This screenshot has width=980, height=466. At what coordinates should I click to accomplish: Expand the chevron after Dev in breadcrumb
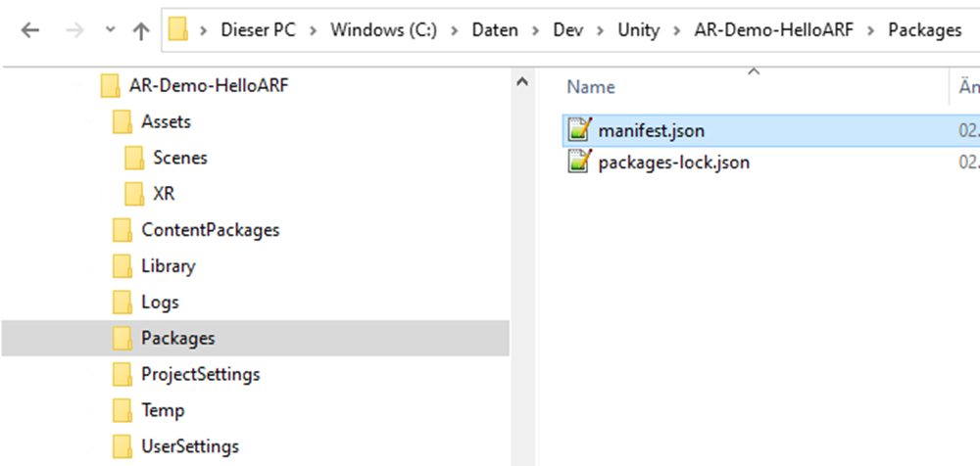[x=601, y=30]
